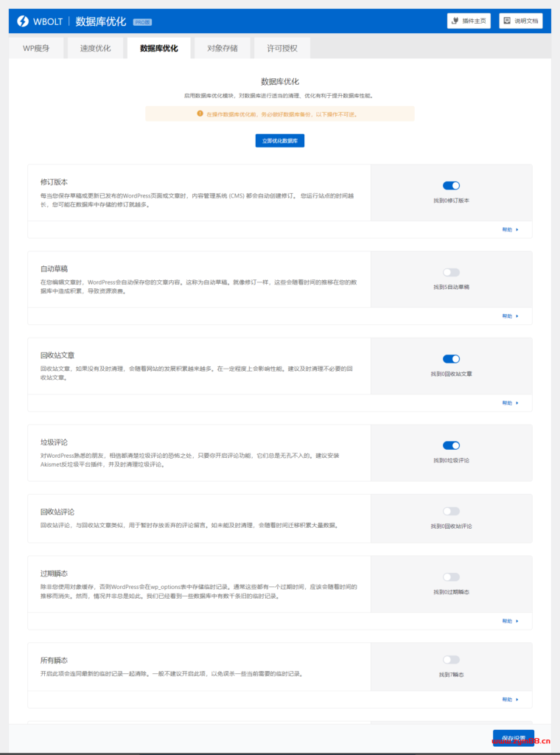Switch off the 垃圾评论 toggle

click(451, 445)
